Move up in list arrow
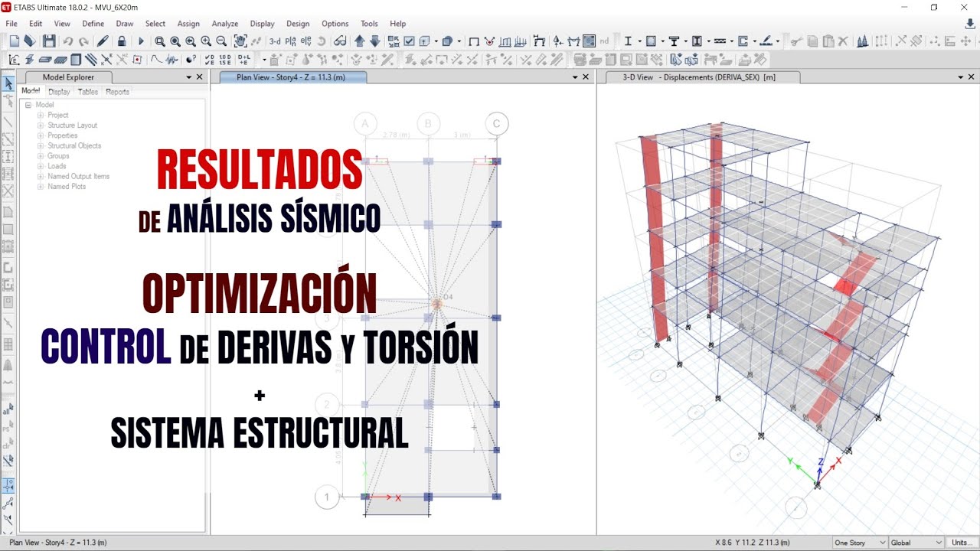The width and height of the screenshot is (980, 551). point(359,41)
